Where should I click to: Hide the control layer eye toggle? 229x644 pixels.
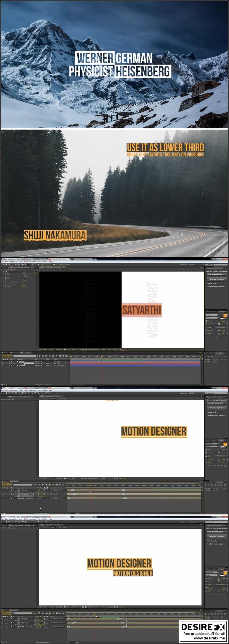point(2,361)
